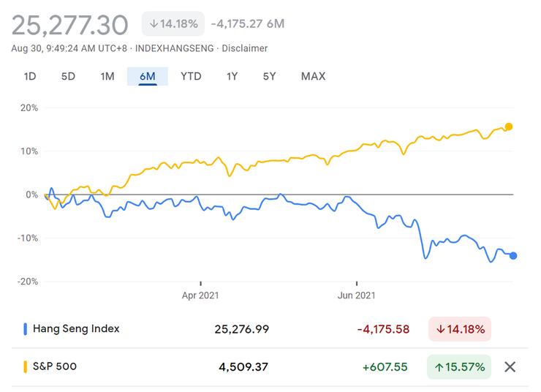
Task: Click the yellow S&P 500 color marker
Action: point(26,366)
